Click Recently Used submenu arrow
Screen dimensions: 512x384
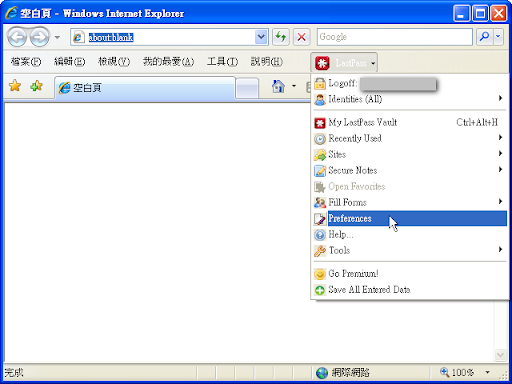coord(500,137)
